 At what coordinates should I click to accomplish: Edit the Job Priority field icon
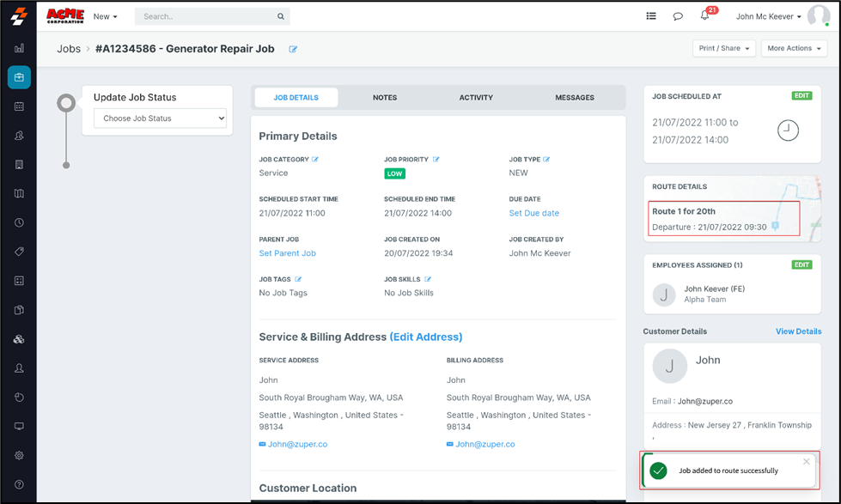pos(436,160)
